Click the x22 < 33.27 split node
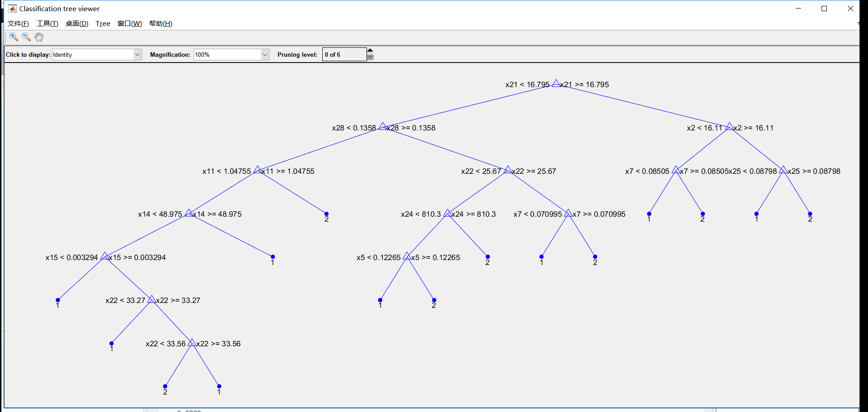868x412 pixels. point(152,299)
